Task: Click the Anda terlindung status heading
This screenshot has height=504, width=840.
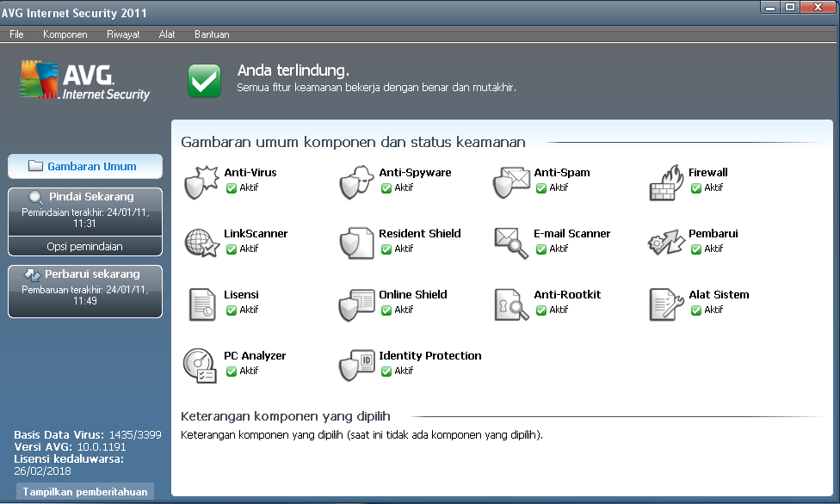Action: point(293,71)
